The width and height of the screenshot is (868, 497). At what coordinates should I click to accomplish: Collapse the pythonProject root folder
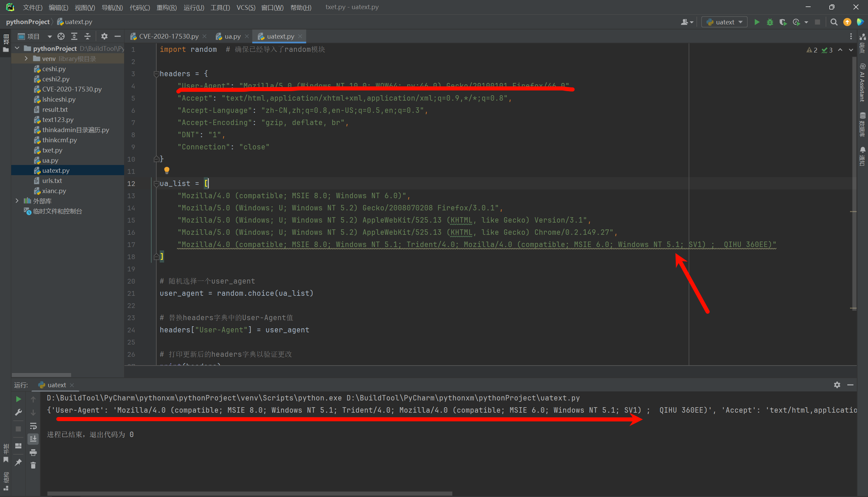point(17,48)
